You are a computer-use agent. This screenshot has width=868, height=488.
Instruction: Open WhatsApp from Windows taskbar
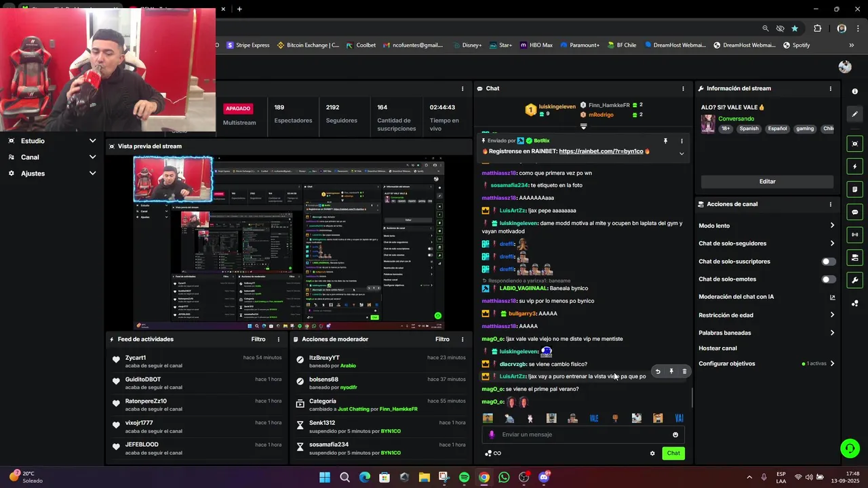(x=504, y=477)
